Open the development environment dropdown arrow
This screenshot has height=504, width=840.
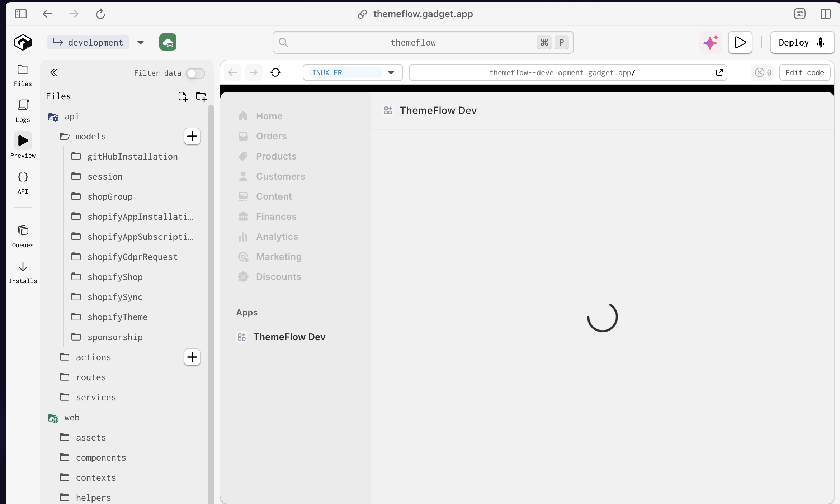pyautogui.click(x=141, y=43)
